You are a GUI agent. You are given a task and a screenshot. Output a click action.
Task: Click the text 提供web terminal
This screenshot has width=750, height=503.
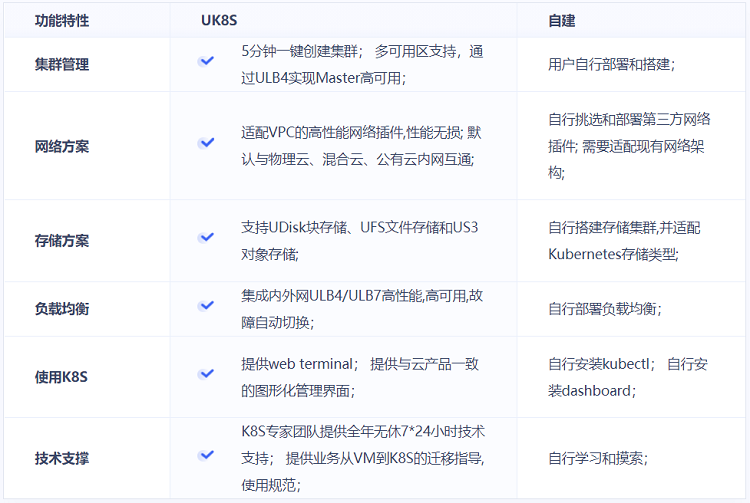297,364
